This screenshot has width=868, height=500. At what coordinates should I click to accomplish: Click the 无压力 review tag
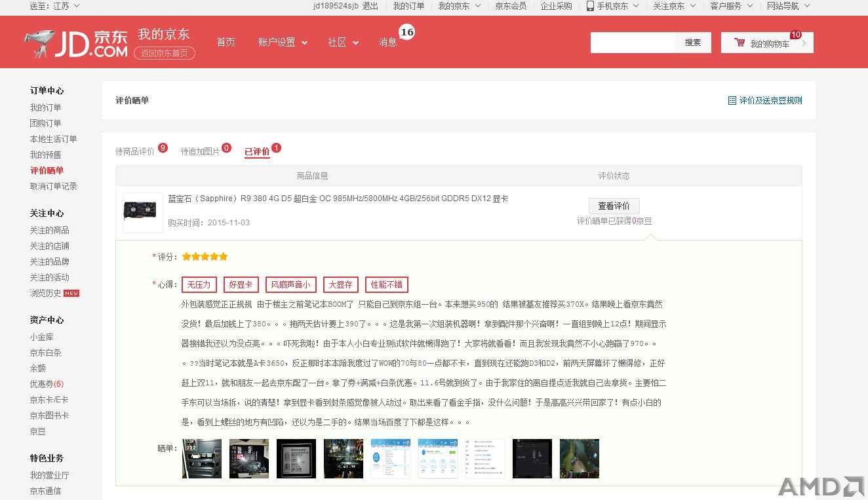pyautogui.click(x=199, y=284)
